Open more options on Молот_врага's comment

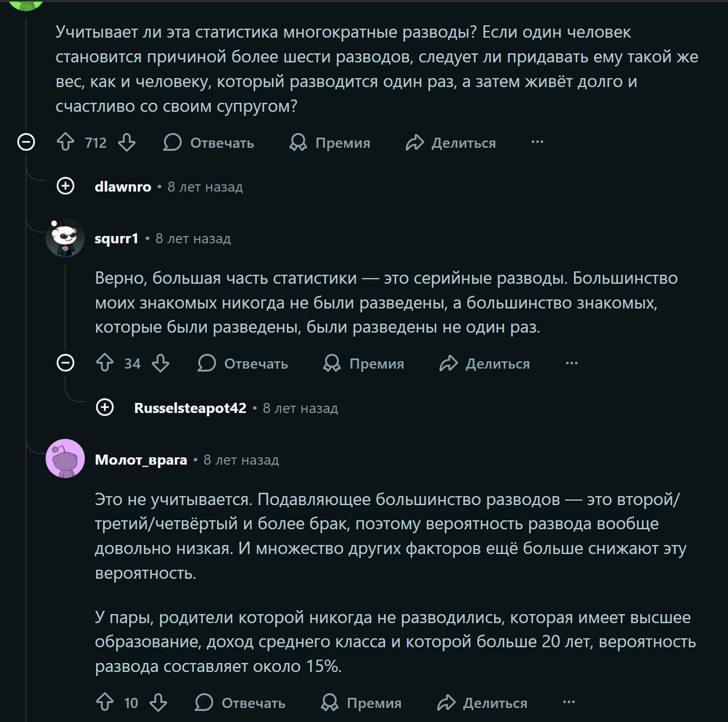tap(569, 702)
